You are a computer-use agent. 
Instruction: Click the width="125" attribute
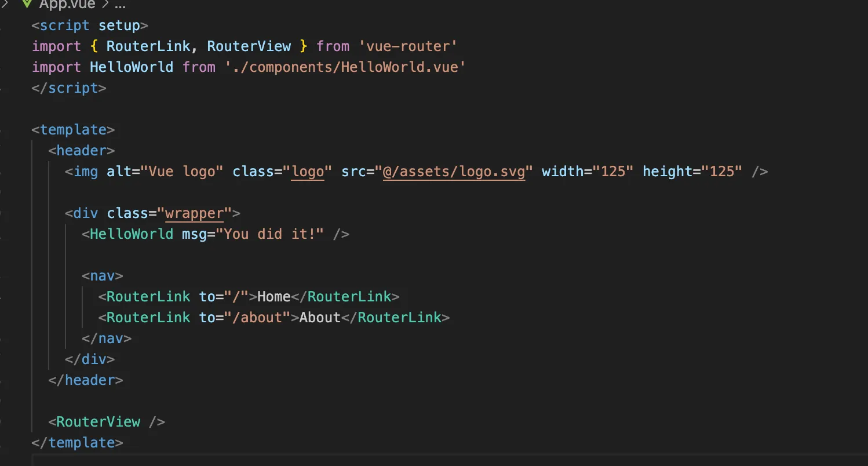pos(588,172)
